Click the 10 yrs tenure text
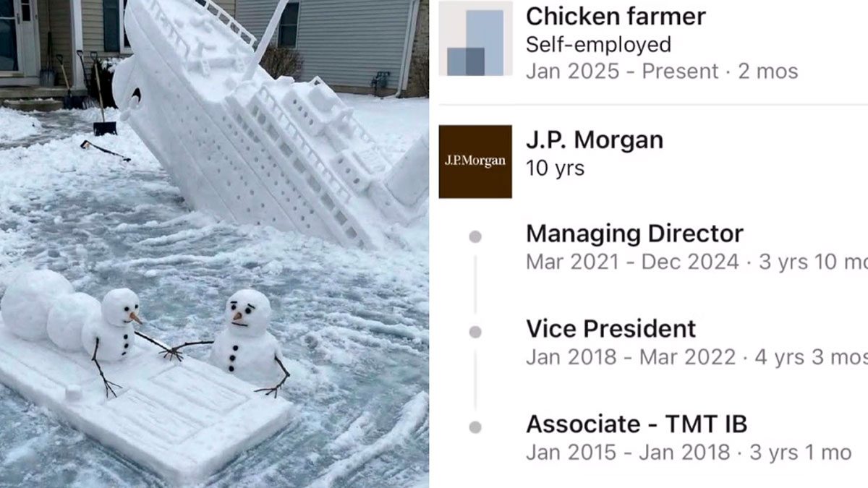The height and width of the screenshot is (488, 868). click(555, 168)
